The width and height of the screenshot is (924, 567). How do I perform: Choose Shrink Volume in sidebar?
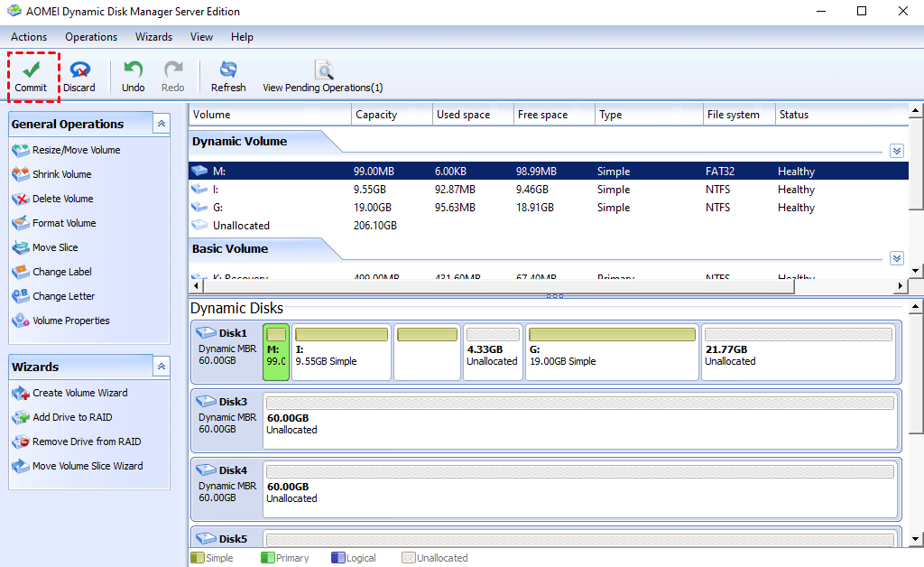62,174
